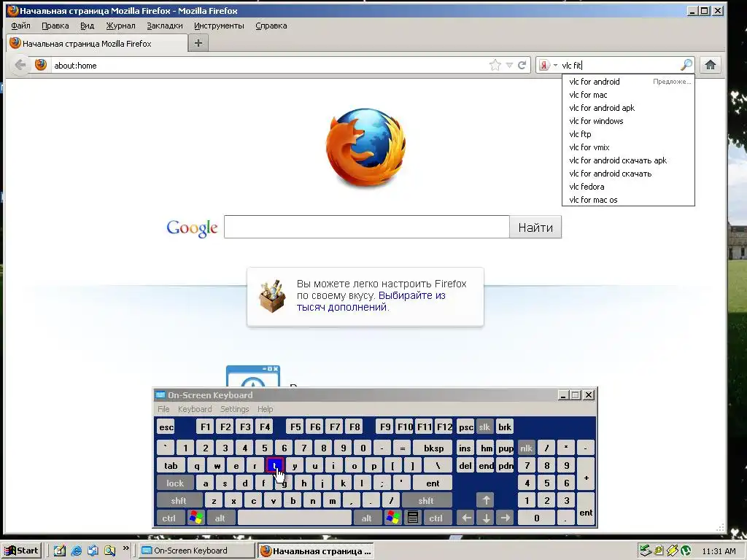Image resolution: width=747 pixels, height=560 pixels.
Task: Toggle the left ctrl key
Action: click(x=169, y=518)
